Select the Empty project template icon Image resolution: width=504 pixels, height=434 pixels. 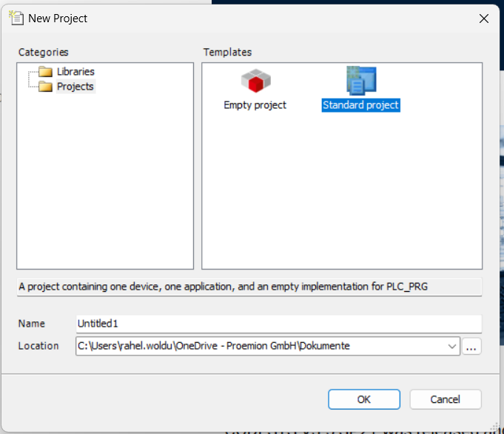click(x=255, y=81)
